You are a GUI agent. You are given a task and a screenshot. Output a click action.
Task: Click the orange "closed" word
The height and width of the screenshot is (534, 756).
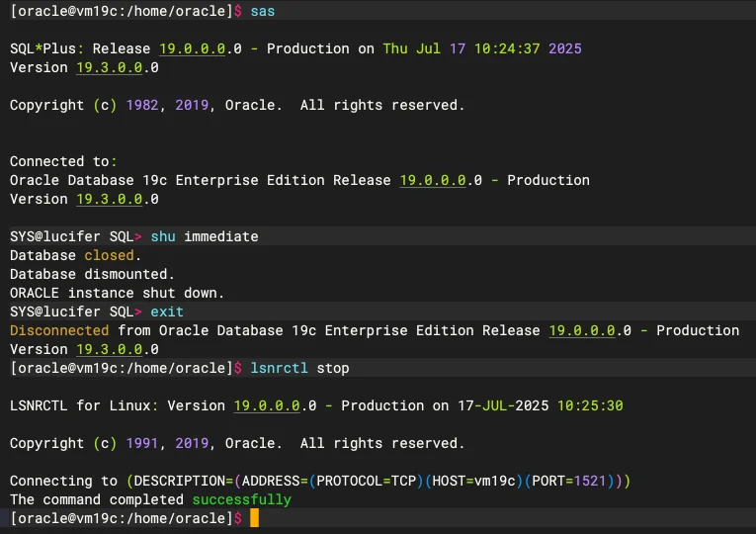click(x=109, y=255)
